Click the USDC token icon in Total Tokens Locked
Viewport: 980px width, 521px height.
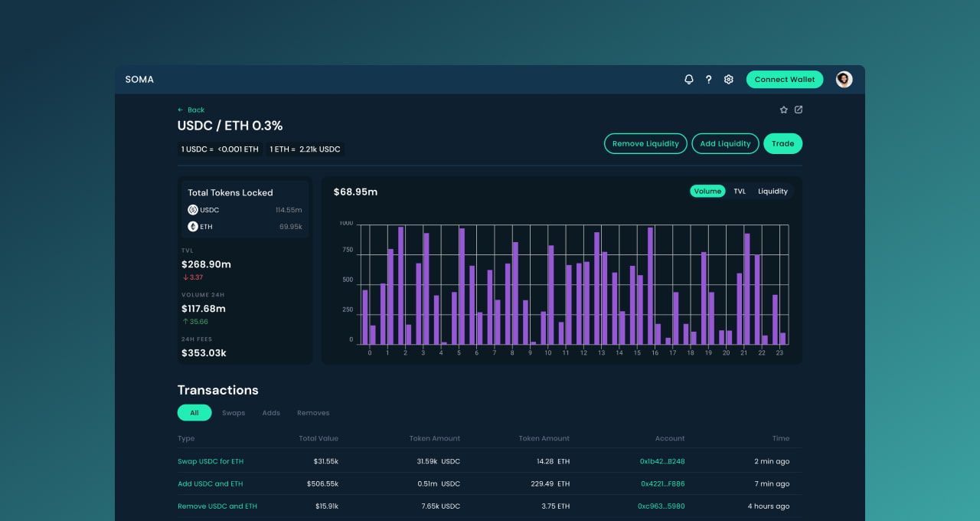click(193, 209)
